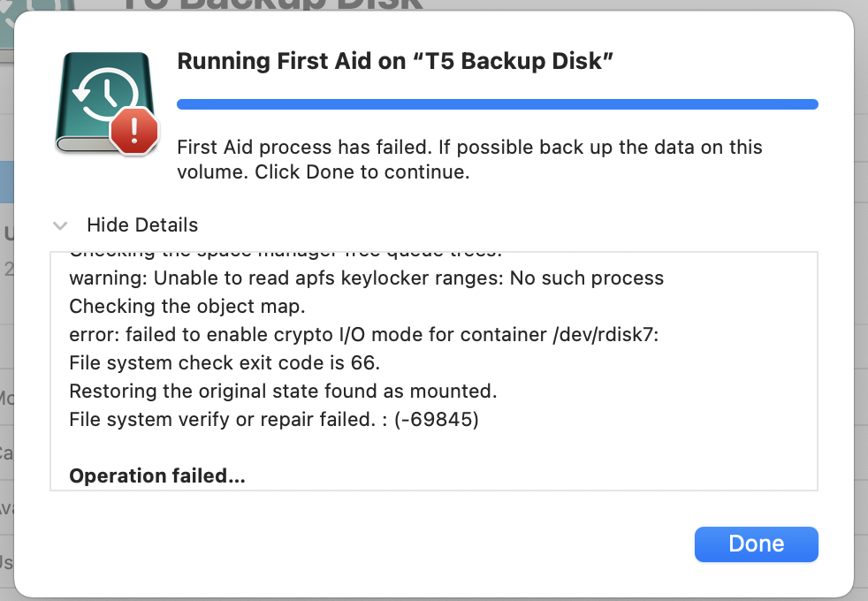Click the blank line above "Operation failed"
This screenshot has width=868, height=601.
tap(265, 448)
